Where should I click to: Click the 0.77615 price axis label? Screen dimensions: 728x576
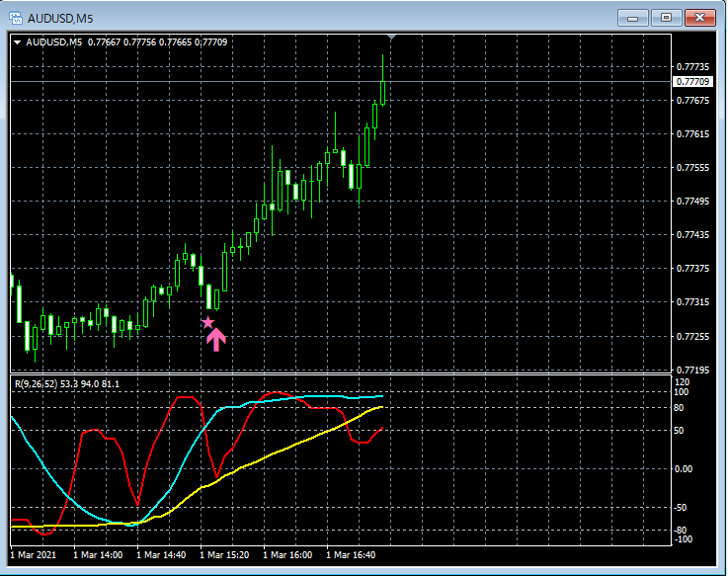point(692,134)
